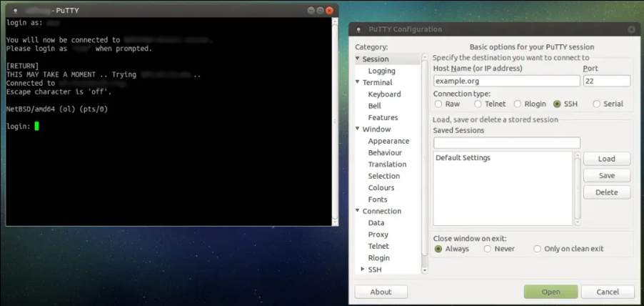Select Terminal in the category tree
The image size is (644, 306).
click(377, 83)
